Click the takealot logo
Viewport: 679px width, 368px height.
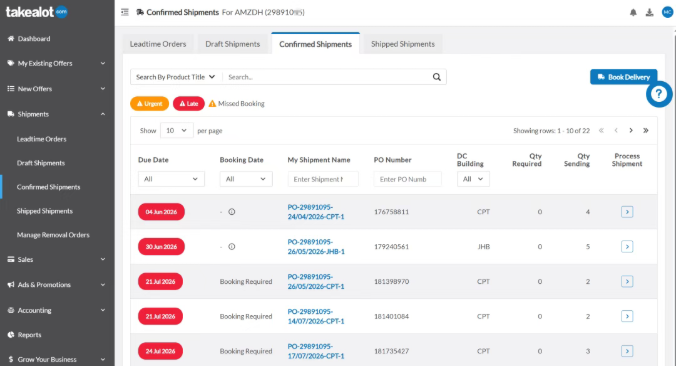point(36,12)
